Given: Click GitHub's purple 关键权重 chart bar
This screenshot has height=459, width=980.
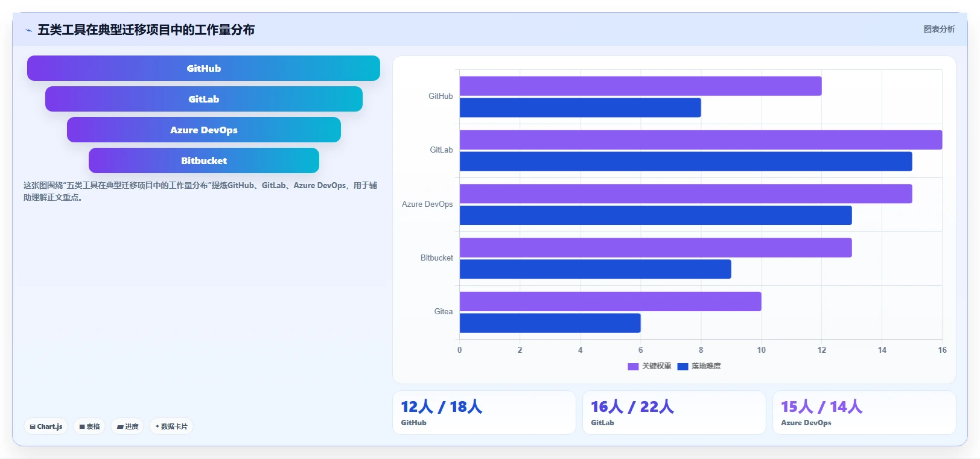Looking at the screenshot, I should 640,86.
